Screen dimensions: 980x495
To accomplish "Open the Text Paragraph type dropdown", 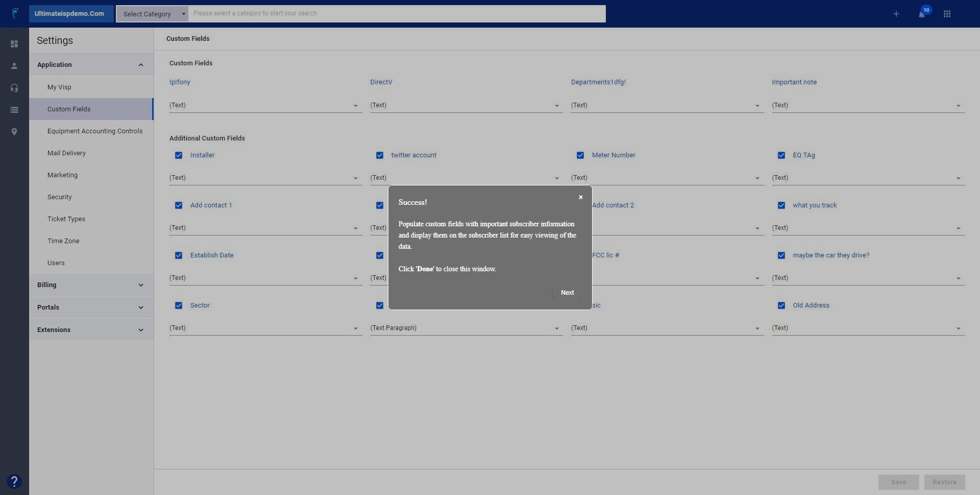I will pos(467,328).
